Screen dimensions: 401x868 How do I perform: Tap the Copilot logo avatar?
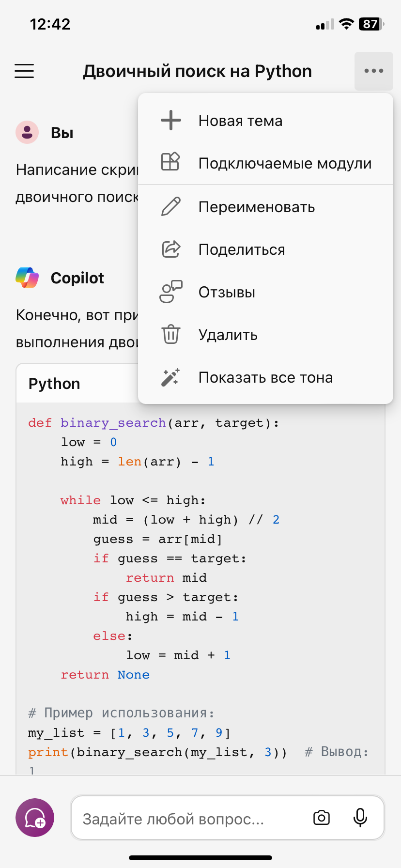pyautogui.click(x=27, y=278)
